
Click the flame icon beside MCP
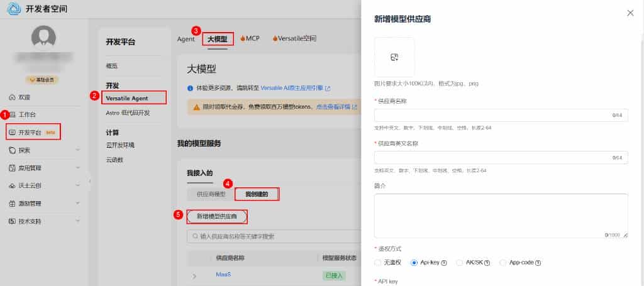click(243, 38)
